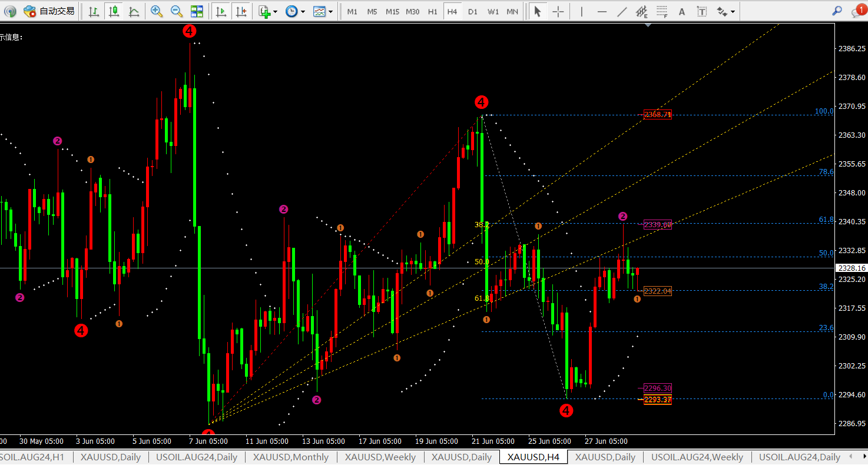Zoom in on the chart
The image size is (868, 465).
tap(157, 11)
